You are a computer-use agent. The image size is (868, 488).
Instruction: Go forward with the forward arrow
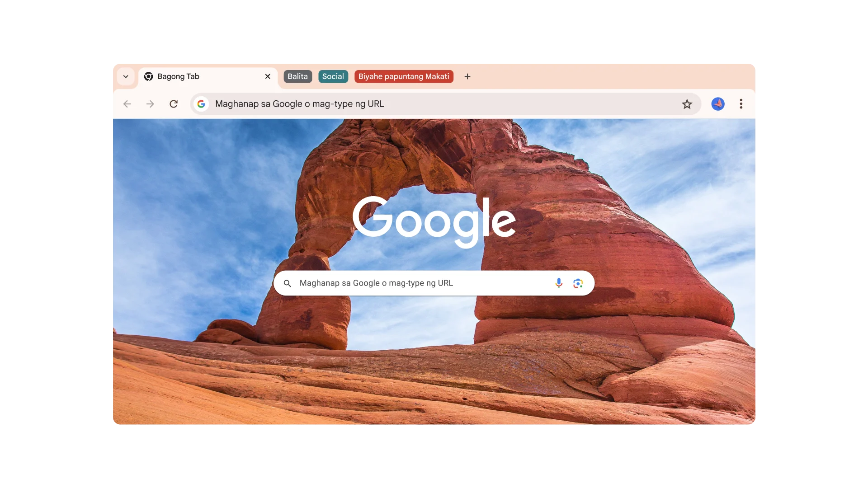click(150, 104)
